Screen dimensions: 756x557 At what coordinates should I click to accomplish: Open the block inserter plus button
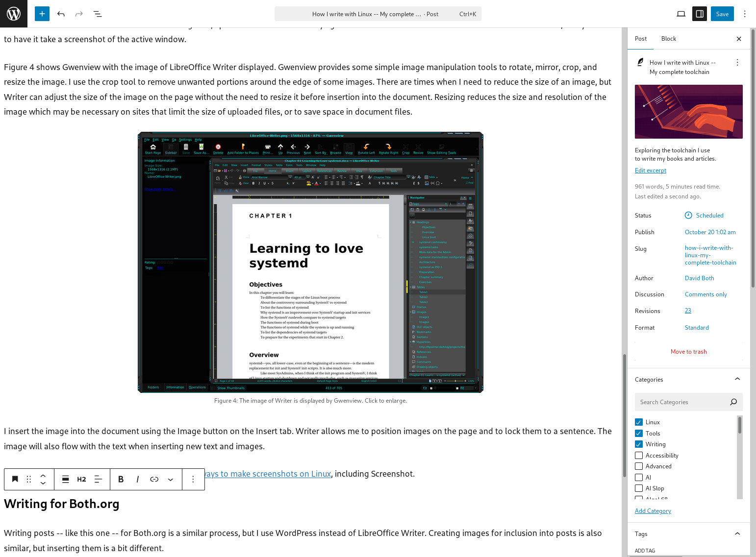[42, 14]
